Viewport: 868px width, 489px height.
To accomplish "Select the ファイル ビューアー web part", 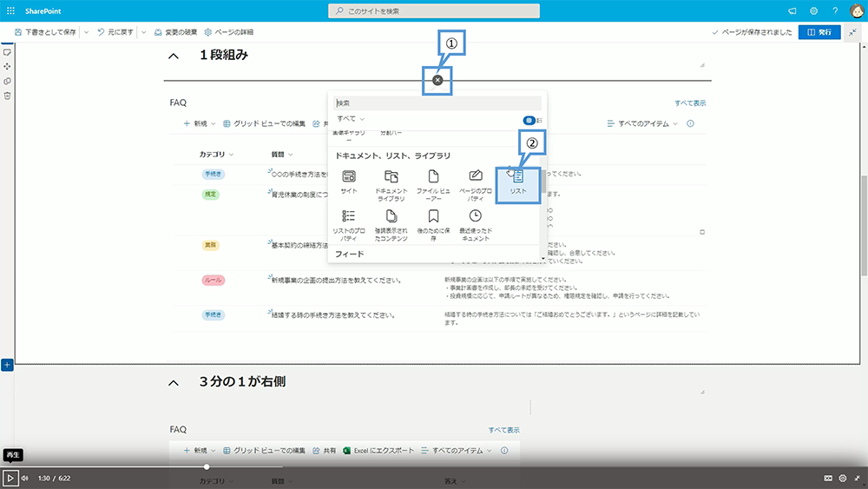I will (x=433, y=185).
